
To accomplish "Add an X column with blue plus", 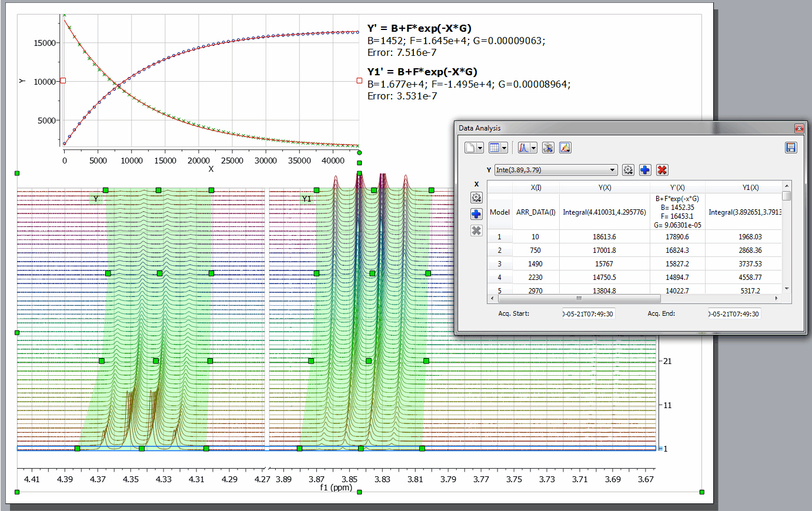I will (x=476, y=214).
